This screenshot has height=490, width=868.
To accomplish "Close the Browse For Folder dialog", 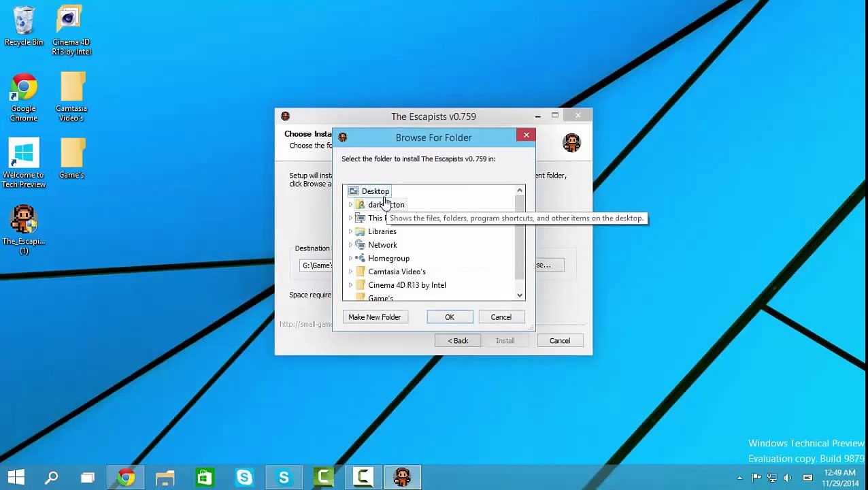I will (x=526, y=135).
